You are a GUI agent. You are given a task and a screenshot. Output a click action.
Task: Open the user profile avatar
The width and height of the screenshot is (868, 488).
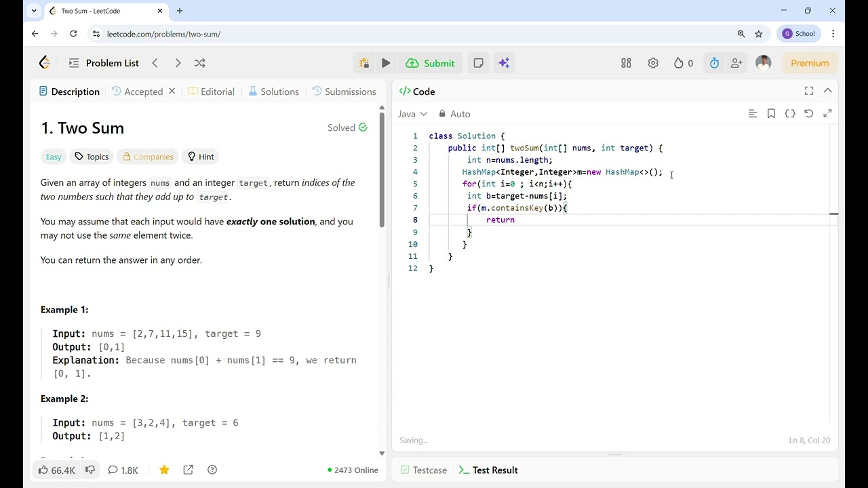[764, 63]
